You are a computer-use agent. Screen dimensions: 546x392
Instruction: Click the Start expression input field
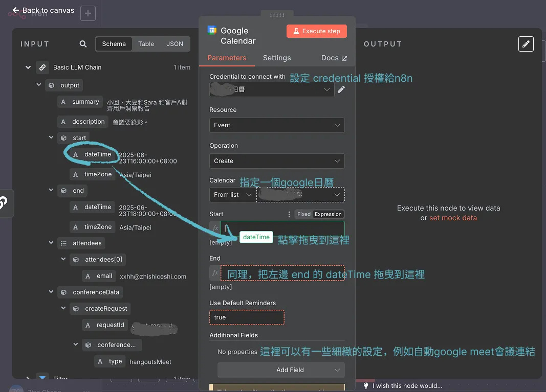click(x=283, y=228)
